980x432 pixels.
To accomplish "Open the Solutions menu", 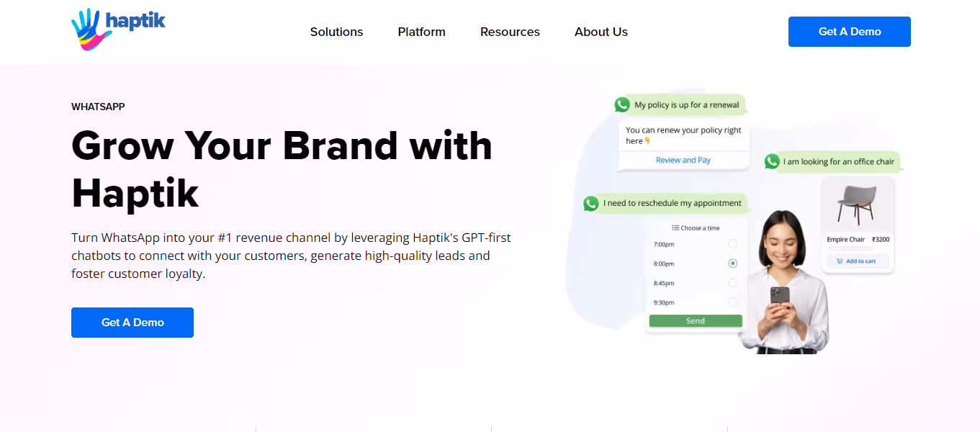I will click(336, 32).
